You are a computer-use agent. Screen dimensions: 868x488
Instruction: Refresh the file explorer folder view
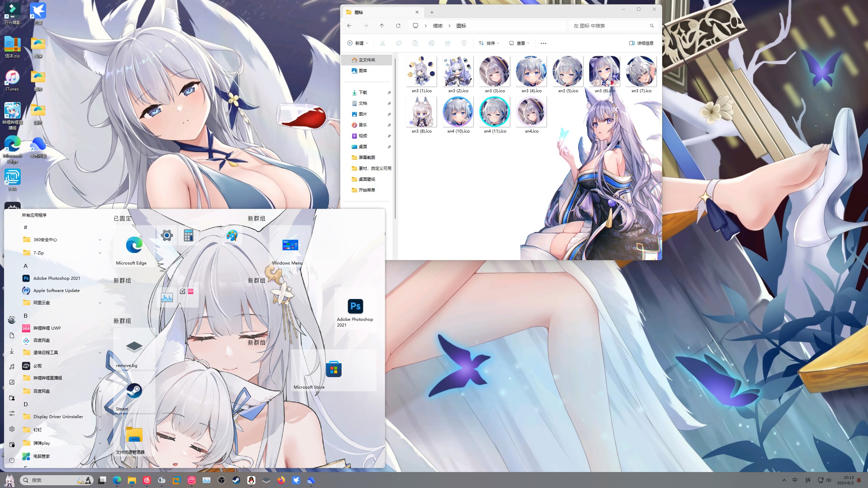[x=398, y=26]
